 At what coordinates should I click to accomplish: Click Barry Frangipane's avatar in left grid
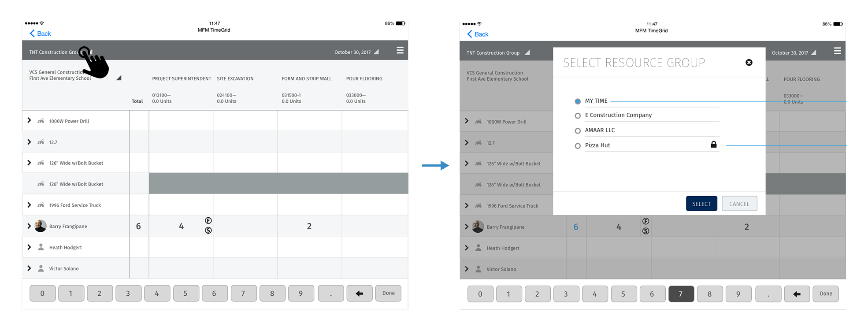(x=41, y=226)
